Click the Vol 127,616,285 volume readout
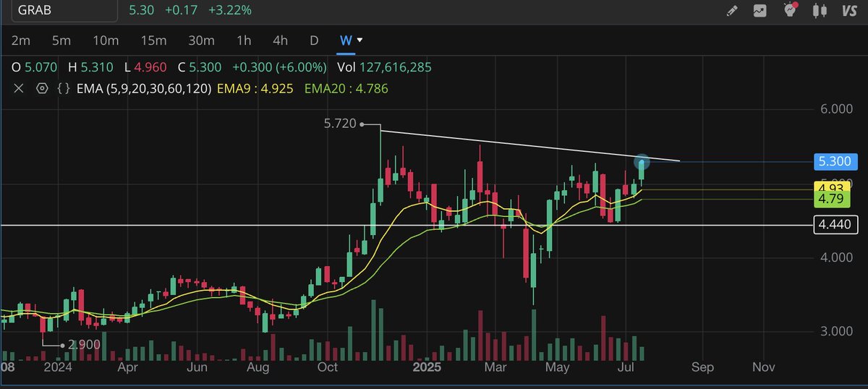The width and height of the screenshot is (868, 389). tap(384, 67)
